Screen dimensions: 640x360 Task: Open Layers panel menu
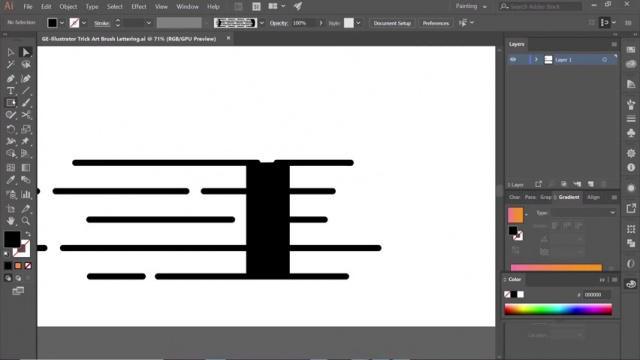click(x=614, y=44)
